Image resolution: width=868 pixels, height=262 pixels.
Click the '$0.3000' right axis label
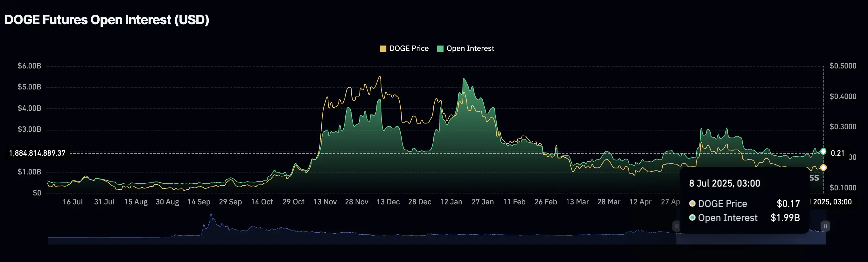(x=843, y=127)
